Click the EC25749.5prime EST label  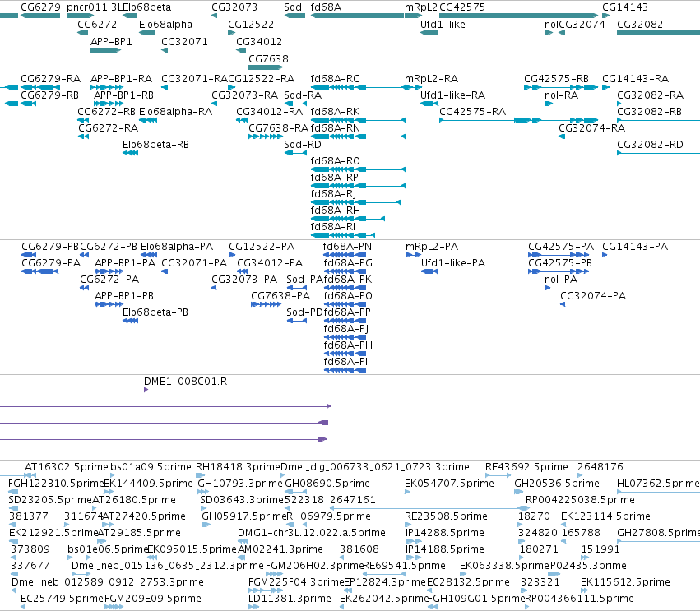coord(62,599)
